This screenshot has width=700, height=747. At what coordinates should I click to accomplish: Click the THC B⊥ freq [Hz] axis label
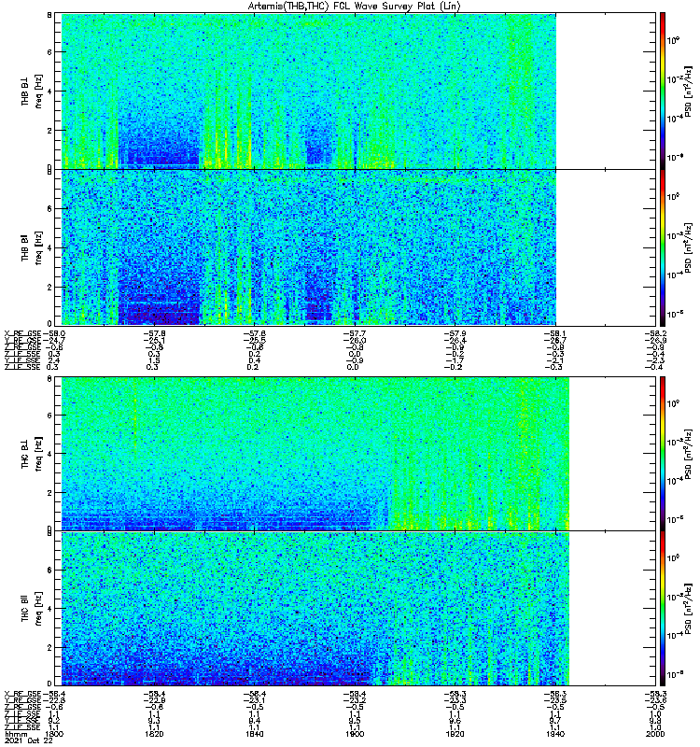(x=32, y=454)
